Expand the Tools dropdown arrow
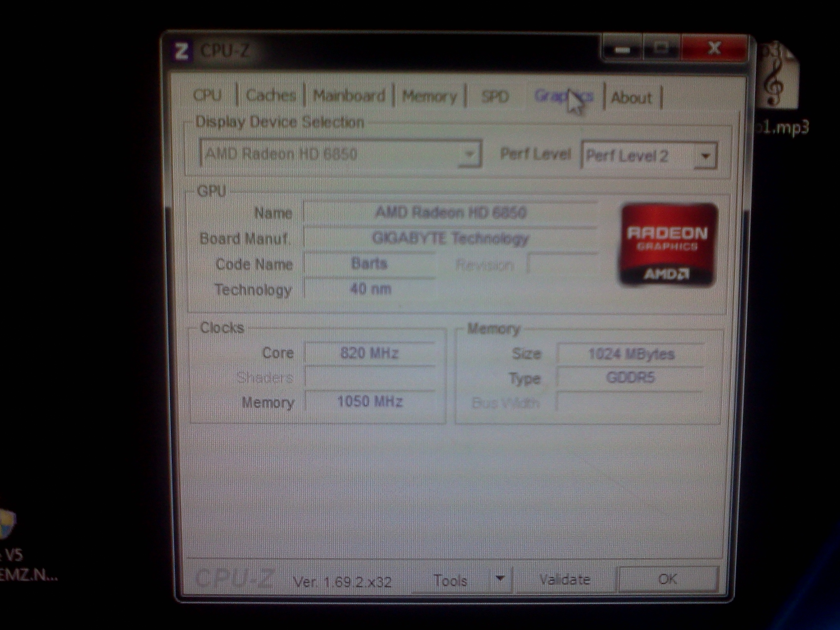The height and width of the screenshot is (630, 840). click(x=500, y=578)
